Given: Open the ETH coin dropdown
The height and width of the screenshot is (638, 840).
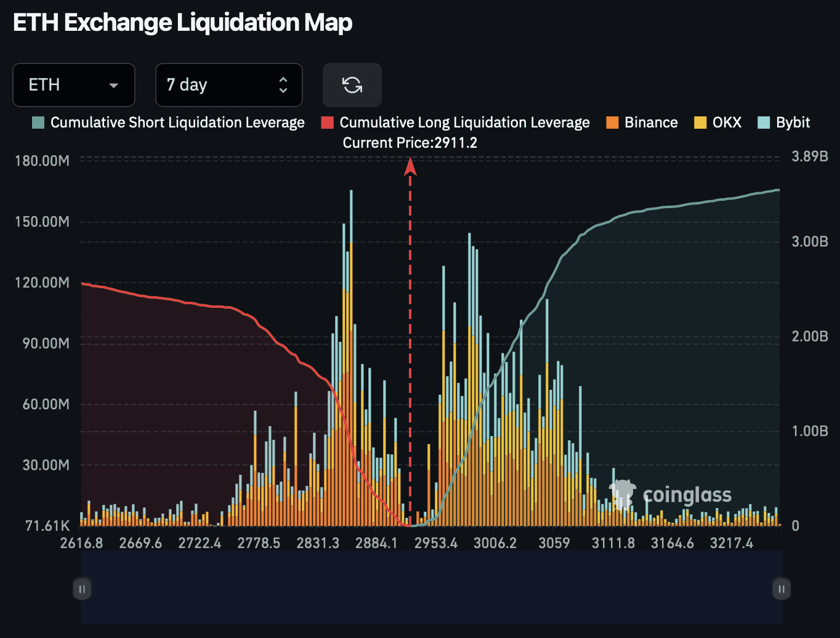Looking at the screenshot, I should (x=74, y=85).
